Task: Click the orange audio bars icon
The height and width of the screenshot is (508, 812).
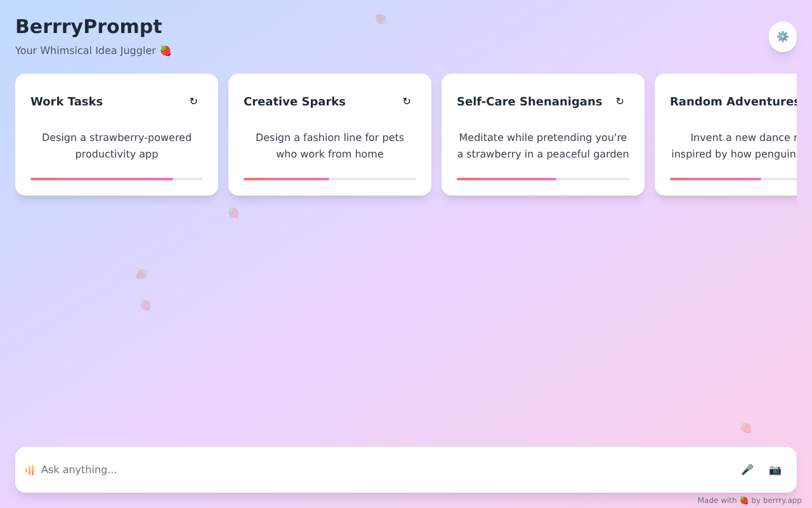Action: [29, 470]
